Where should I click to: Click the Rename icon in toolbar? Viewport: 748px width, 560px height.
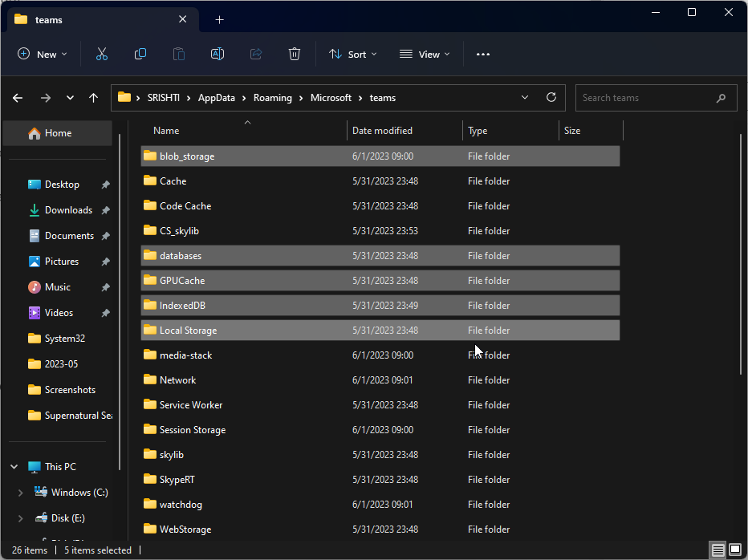tap(217, 54)
